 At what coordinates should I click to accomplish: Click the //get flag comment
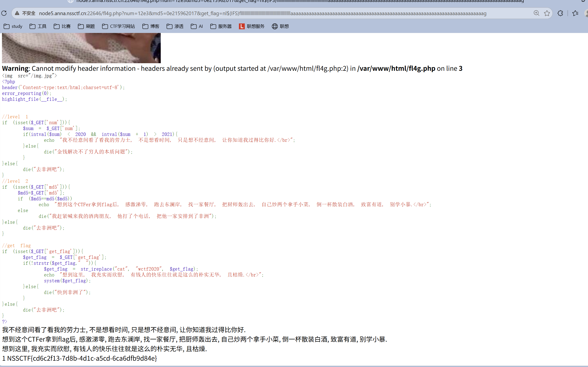click(x=16, y=245)
